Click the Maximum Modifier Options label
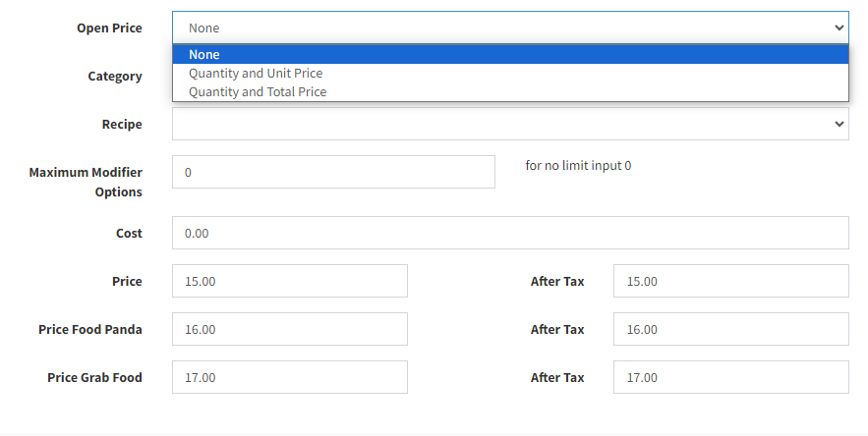This screenshot has height=436, width=868. [86, 182]
